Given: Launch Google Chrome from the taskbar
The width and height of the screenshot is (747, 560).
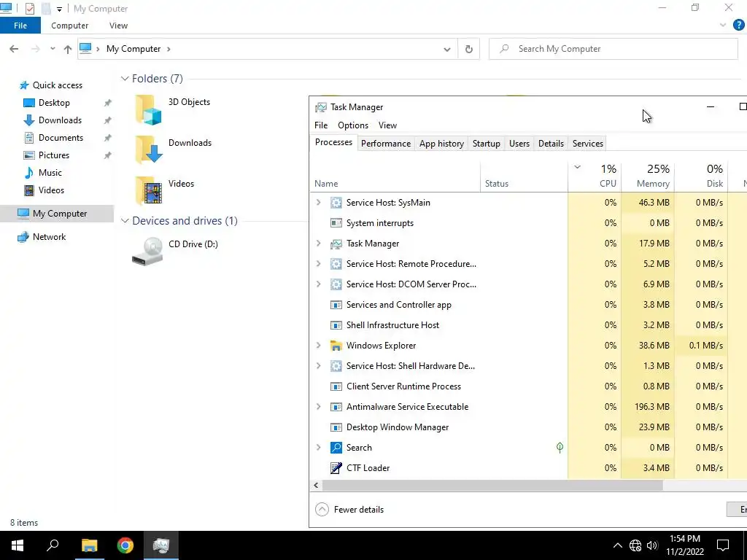Looking at the screenshot, I should point(125,545).
